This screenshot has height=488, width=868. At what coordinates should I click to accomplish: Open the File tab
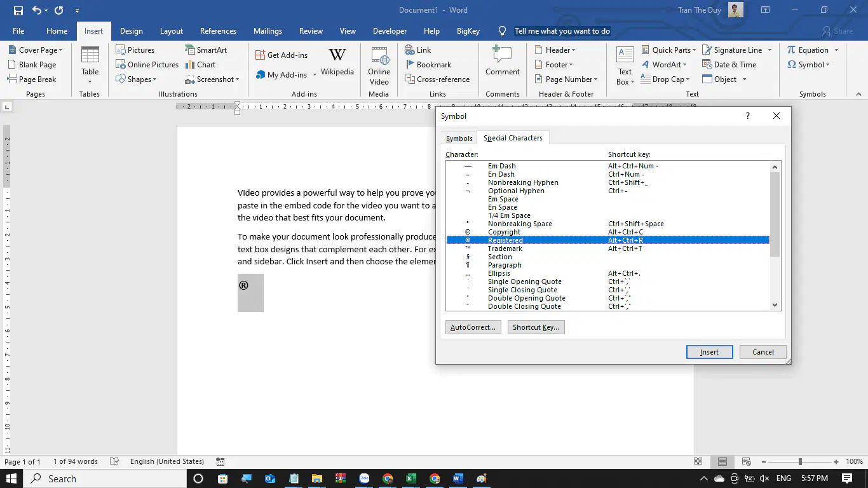coord(18,31)
